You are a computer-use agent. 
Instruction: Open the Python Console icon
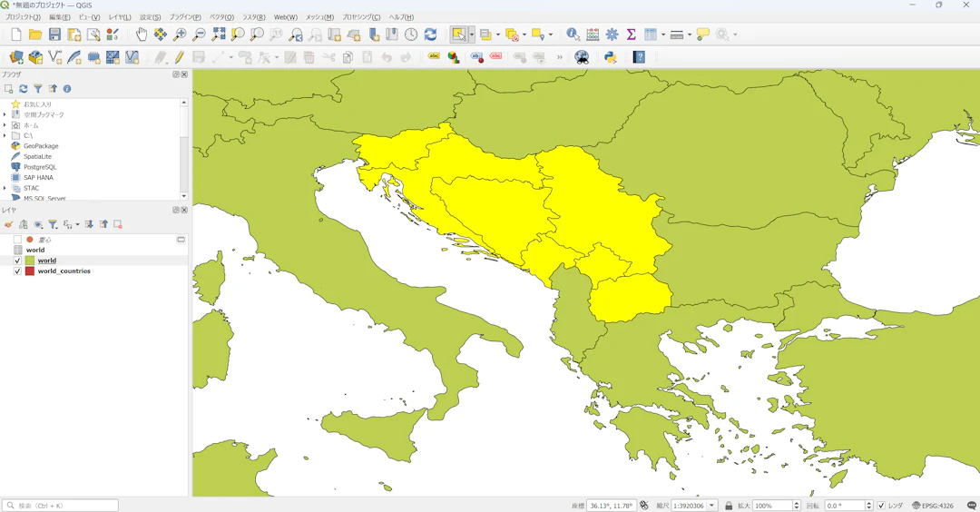[x=611, y=57]
